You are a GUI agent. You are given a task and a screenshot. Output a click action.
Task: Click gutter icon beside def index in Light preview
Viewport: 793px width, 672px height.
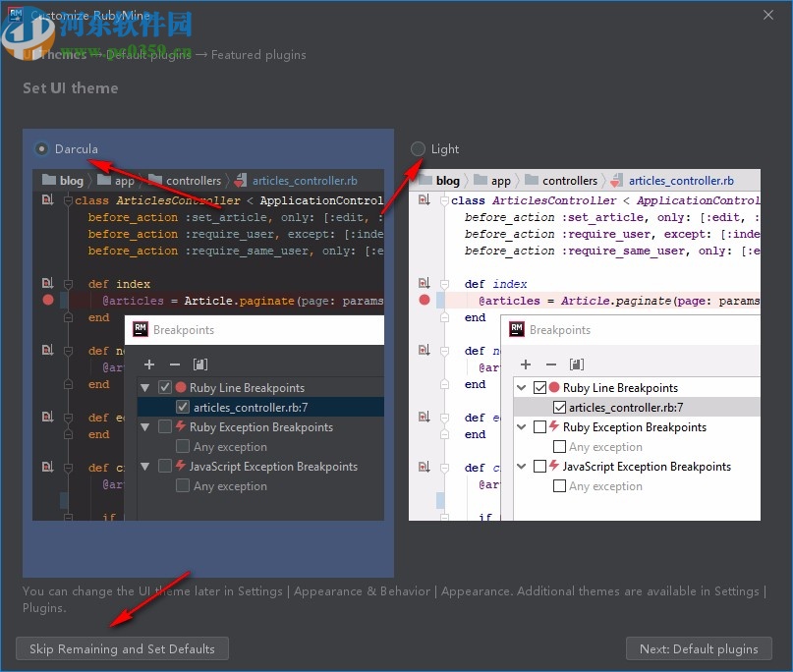(425, 283)
